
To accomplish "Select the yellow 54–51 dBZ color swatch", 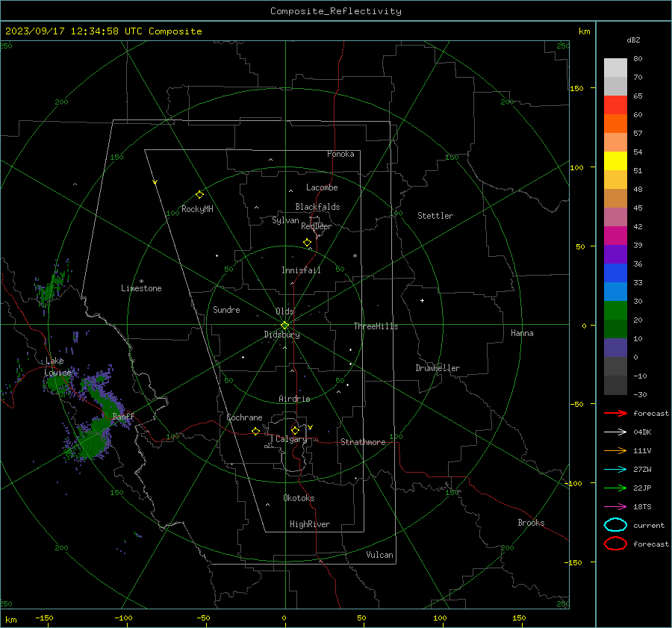I will (615, 161).
